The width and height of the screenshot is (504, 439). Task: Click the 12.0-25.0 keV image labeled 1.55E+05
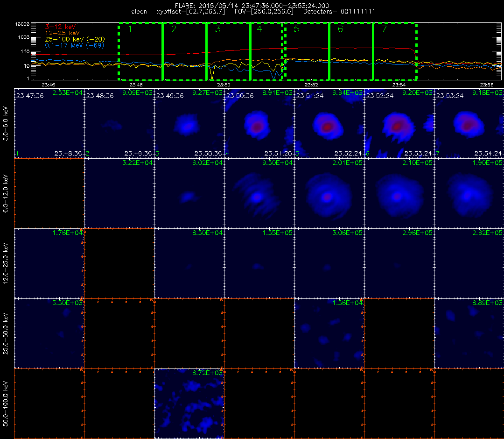[259, 263]
